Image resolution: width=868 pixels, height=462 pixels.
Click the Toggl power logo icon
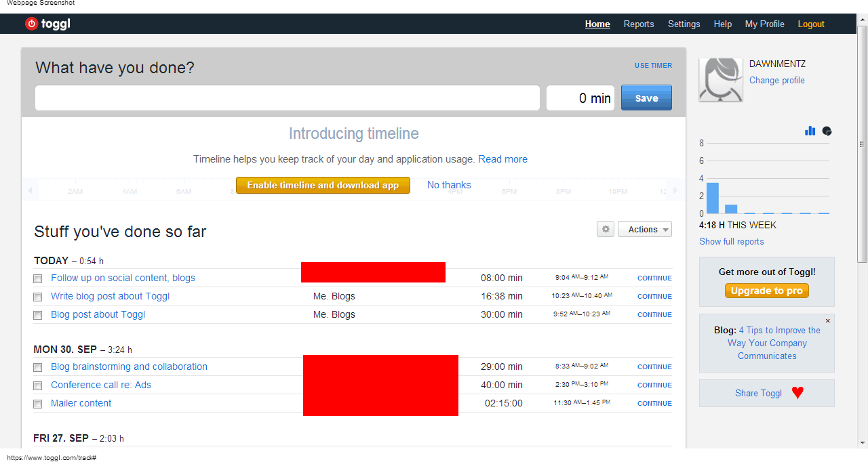(31, 24)
